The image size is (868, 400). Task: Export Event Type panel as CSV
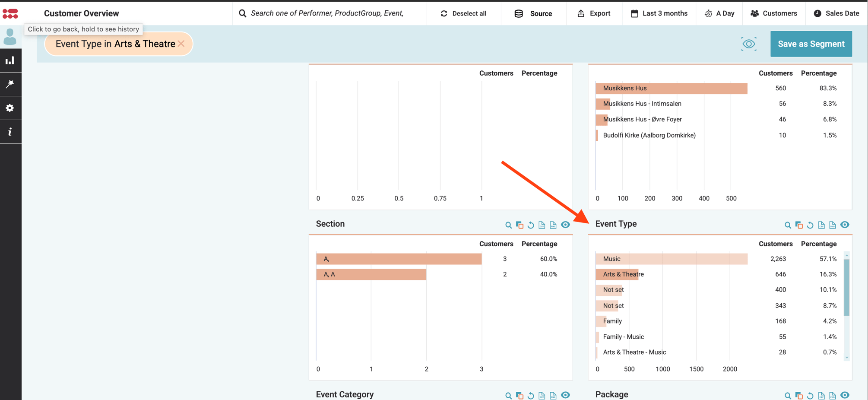pos(821,225)
